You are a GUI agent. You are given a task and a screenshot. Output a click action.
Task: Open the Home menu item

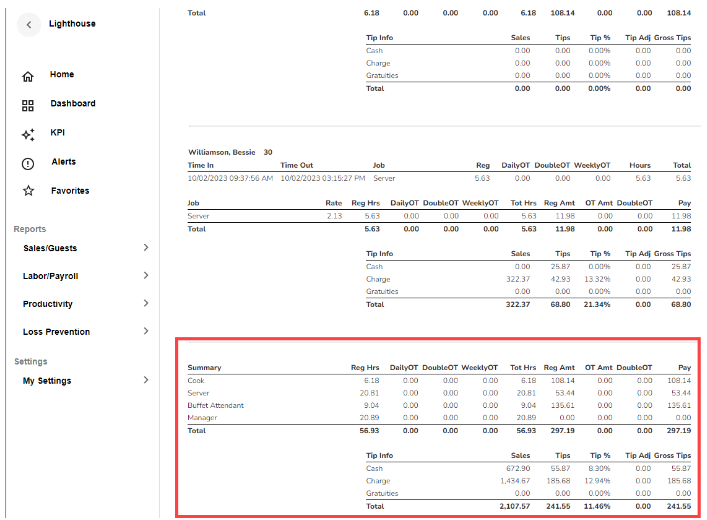(62, 75)
